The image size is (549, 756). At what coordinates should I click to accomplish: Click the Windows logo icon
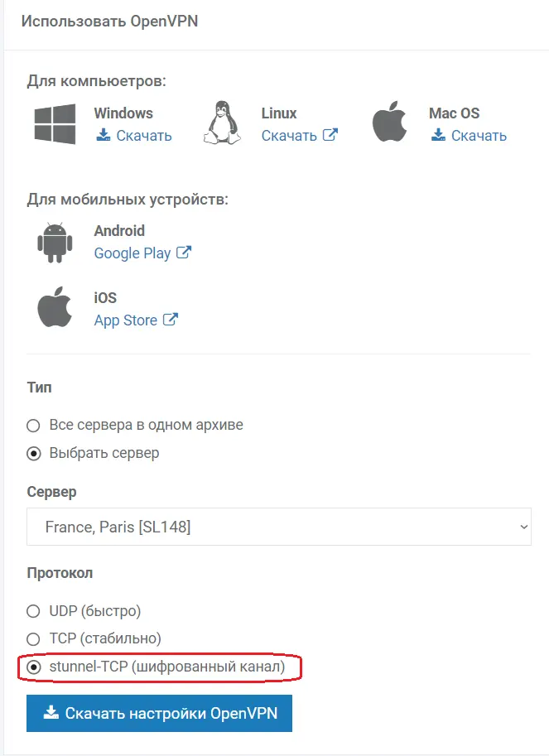click(55, 124)
